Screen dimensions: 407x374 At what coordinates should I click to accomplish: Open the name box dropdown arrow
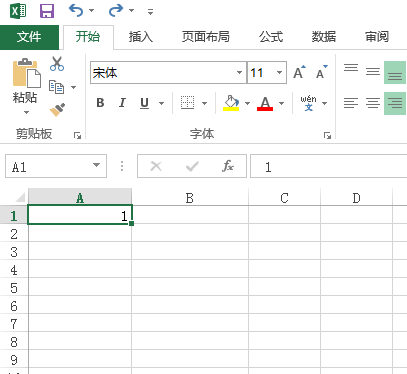tap(96, 165)
